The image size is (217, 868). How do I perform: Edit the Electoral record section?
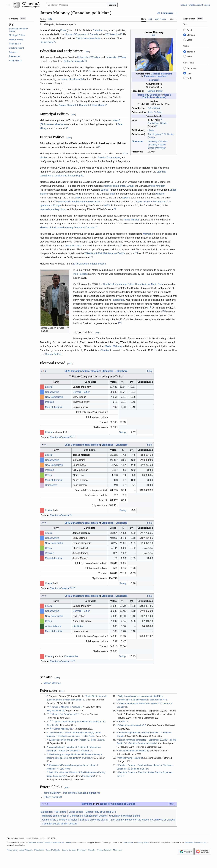click(x=70, y=364)
